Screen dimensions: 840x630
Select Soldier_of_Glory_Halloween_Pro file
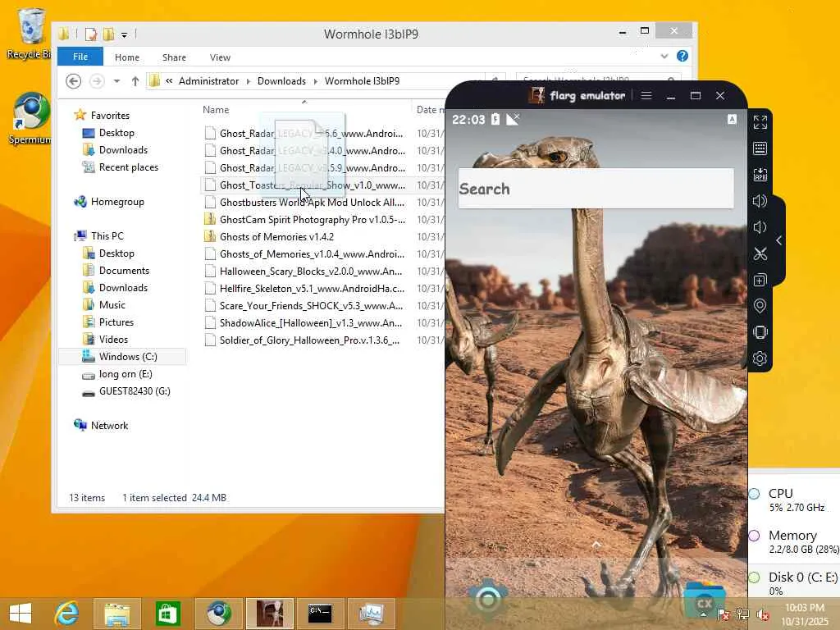click(x=308, y=340)
